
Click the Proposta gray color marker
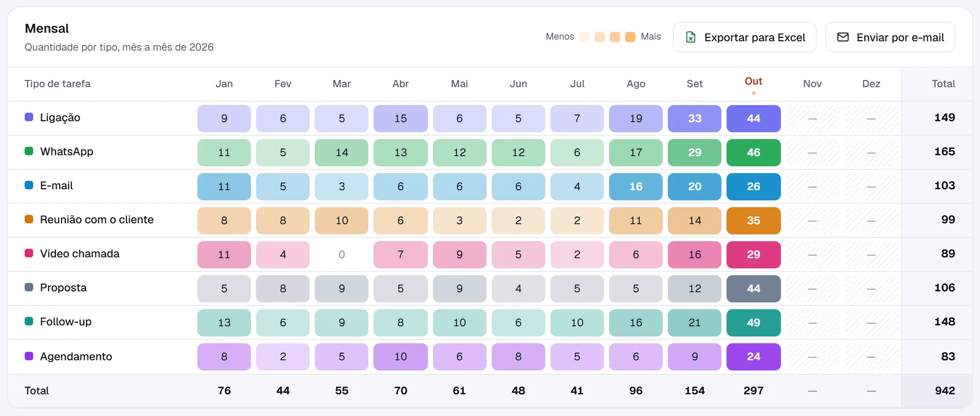[x=29, y=287]
